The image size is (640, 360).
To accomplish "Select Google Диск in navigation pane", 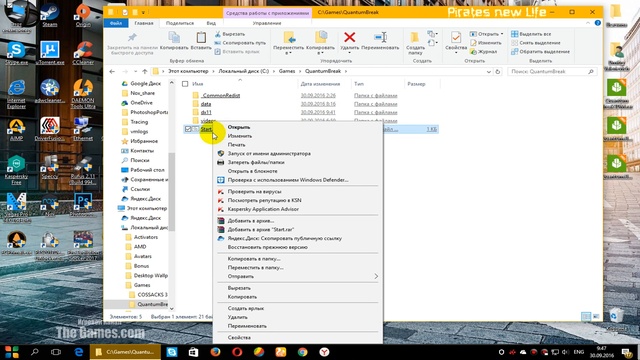I will 141,83.
